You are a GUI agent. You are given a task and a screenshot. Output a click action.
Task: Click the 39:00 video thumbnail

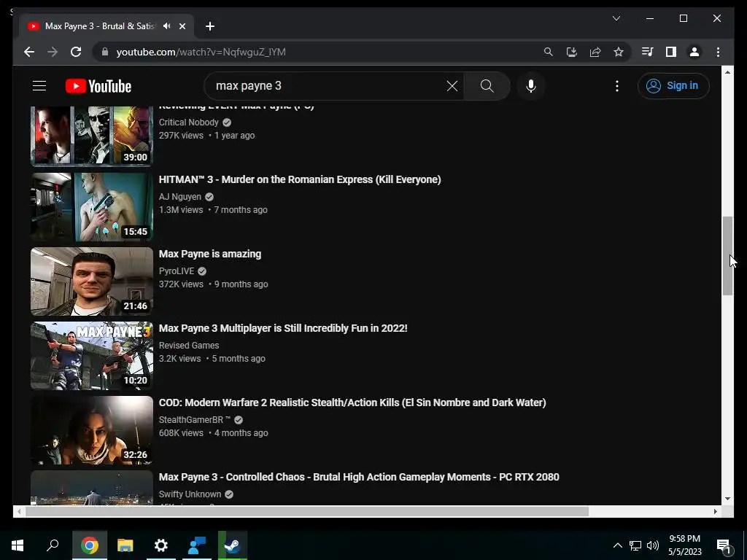click(91, 136)
